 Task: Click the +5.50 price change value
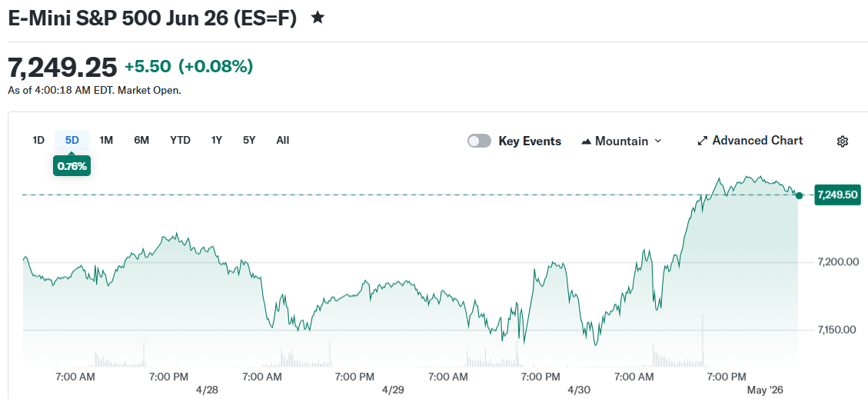point(148,67)
